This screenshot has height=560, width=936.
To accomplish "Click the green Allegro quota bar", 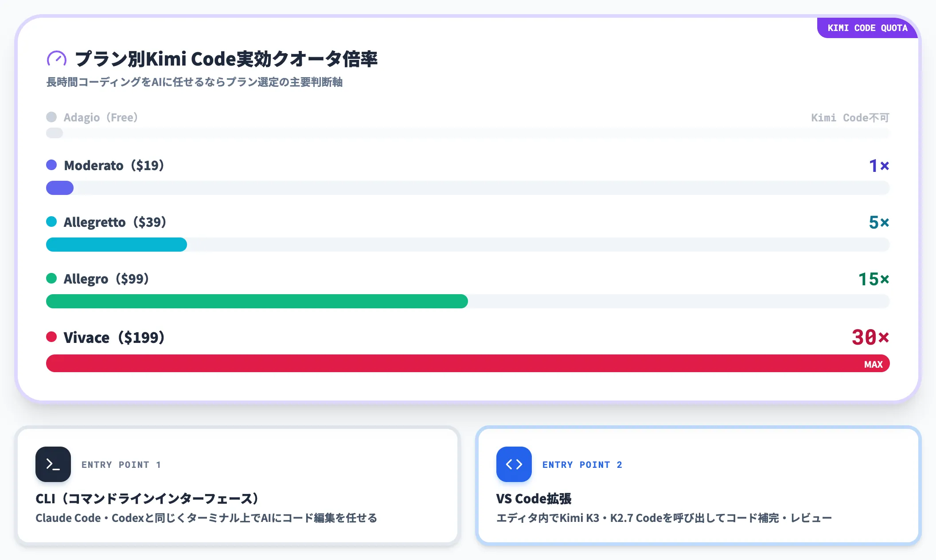I will pyautogui.click(x=257, y=301).
